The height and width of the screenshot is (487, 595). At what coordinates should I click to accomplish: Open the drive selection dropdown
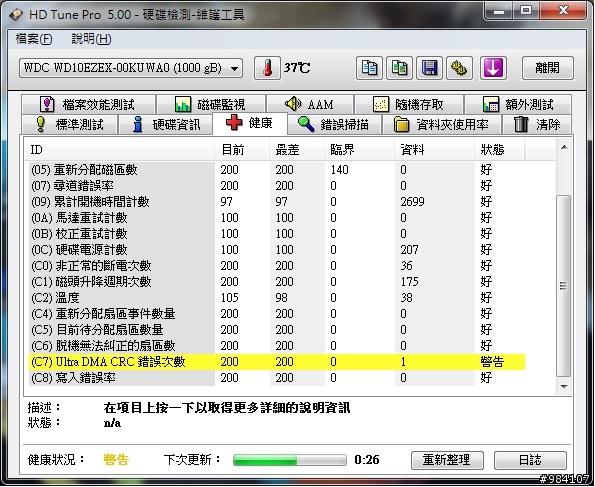pos(131,68)
